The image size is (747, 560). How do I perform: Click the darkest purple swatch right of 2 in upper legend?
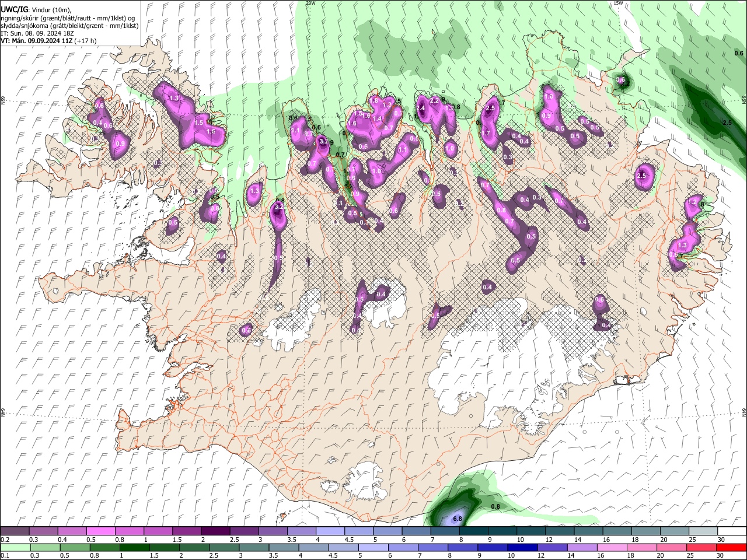pos(215,531)
